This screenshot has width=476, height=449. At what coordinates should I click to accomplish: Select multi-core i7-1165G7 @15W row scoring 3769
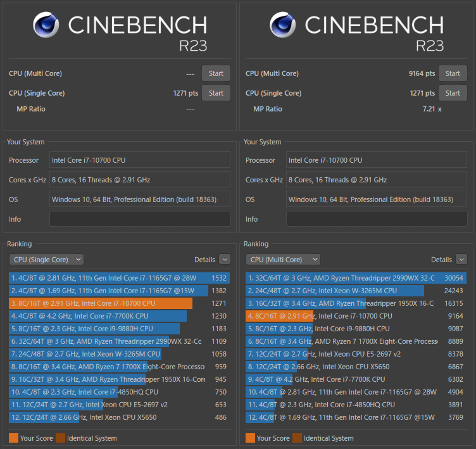click(356, 417)
